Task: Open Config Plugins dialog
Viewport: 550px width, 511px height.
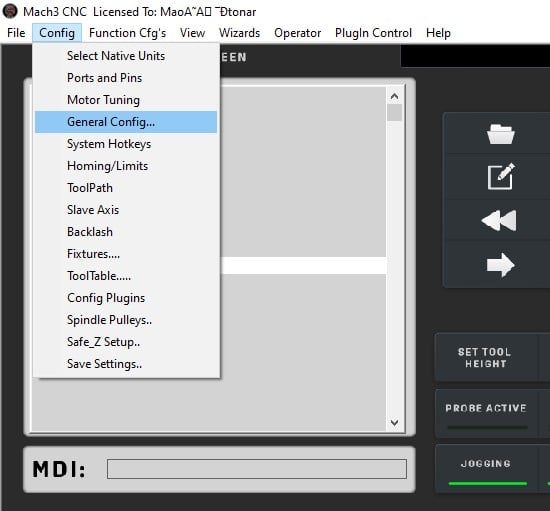Action: tap(126, 298)
